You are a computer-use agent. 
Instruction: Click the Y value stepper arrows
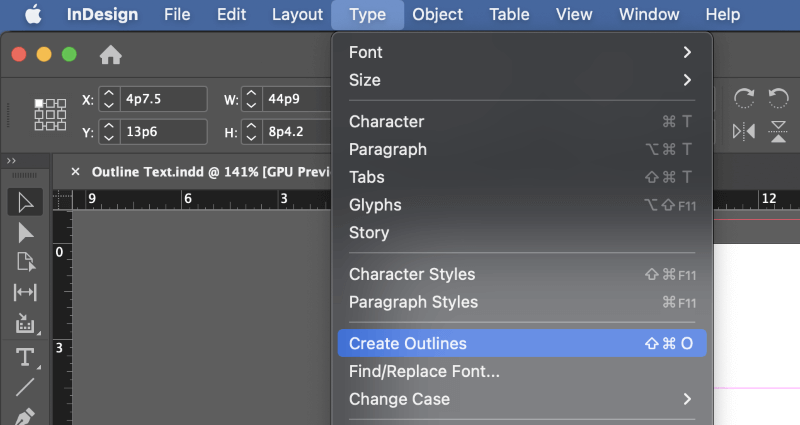pos(109,132)
